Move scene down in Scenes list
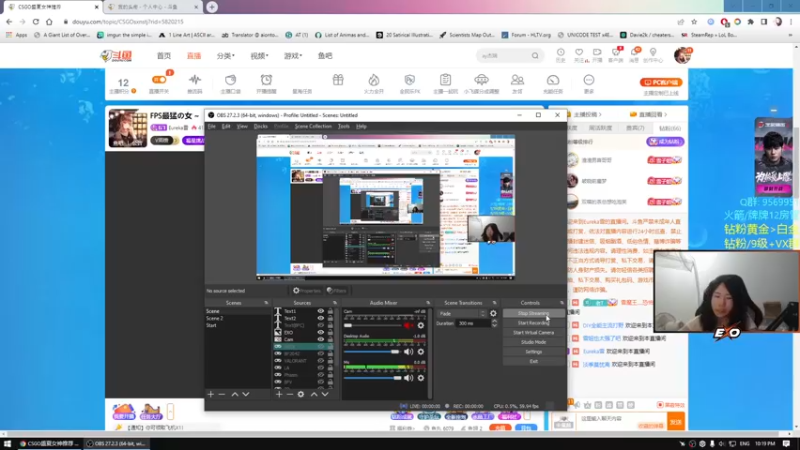 (x=246, y=394)
